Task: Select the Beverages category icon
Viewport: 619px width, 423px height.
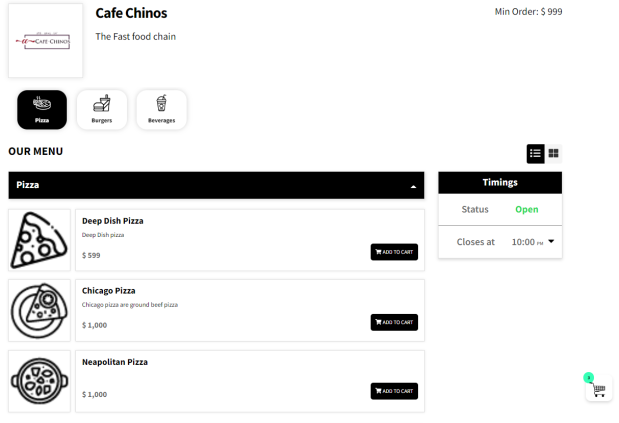Action: (x=161, y=109)
